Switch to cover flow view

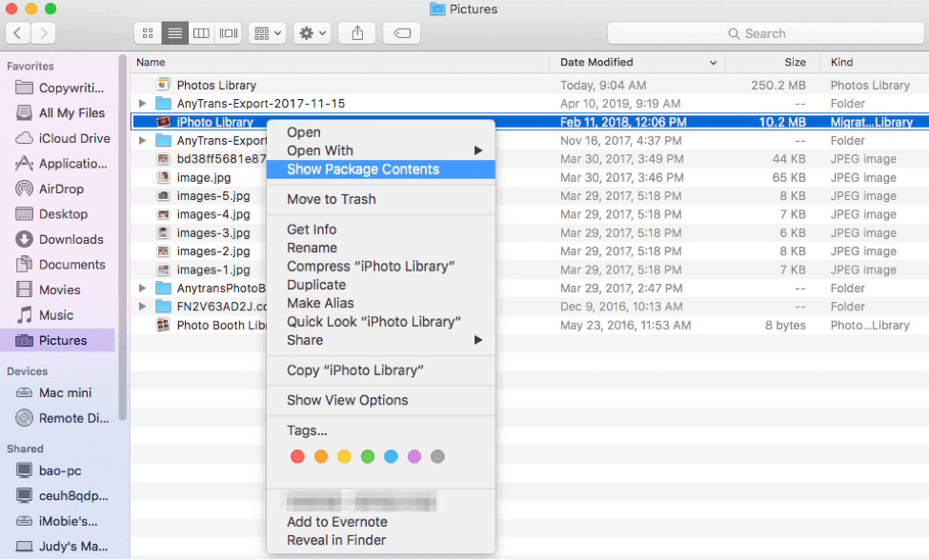[229, 33]
